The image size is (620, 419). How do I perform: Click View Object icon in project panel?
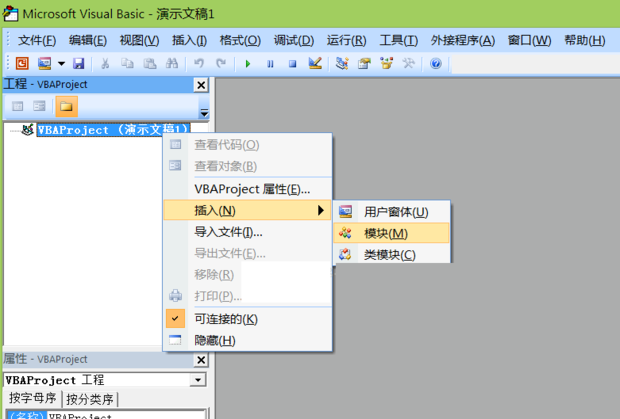39,106
